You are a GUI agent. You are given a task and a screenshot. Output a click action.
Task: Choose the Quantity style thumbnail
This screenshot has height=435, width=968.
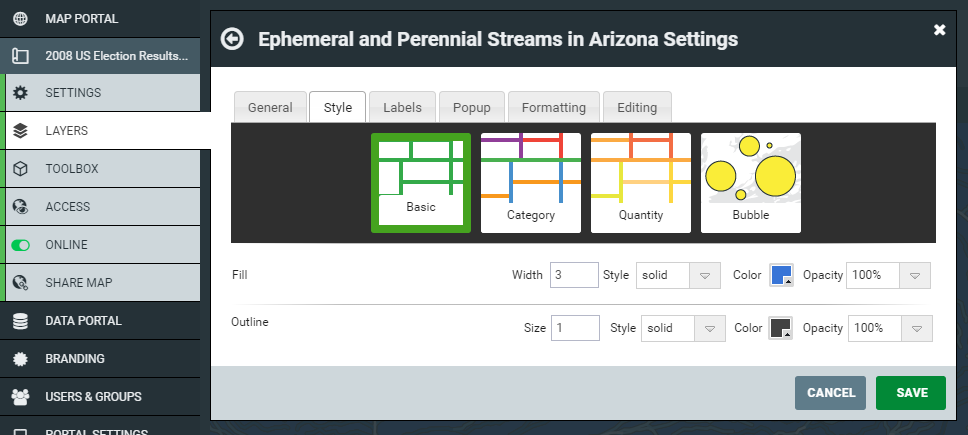tap(641, 183)
